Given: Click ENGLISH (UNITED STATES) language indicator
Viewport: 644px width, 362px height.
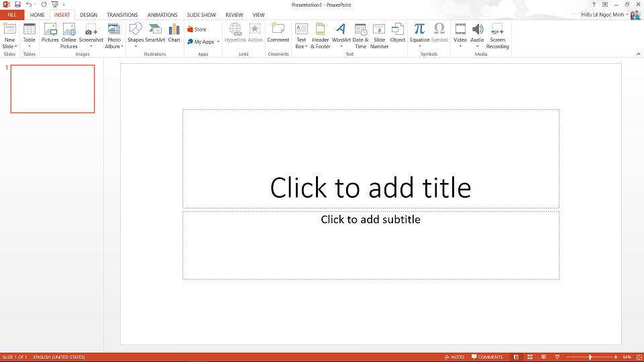Looking at the screenshot, I should click(x=59, y=357).
